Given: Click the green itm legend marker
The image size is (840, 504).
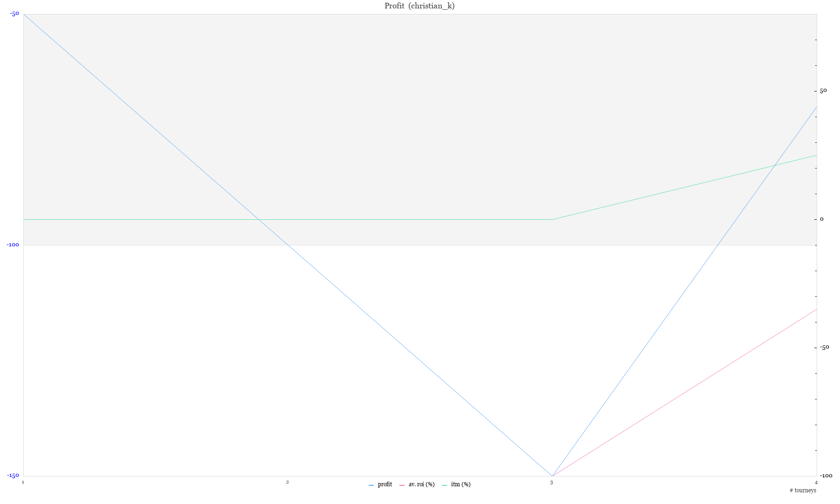Looking at the screenshot, I should pyautogui.click(x=445, y=485).
